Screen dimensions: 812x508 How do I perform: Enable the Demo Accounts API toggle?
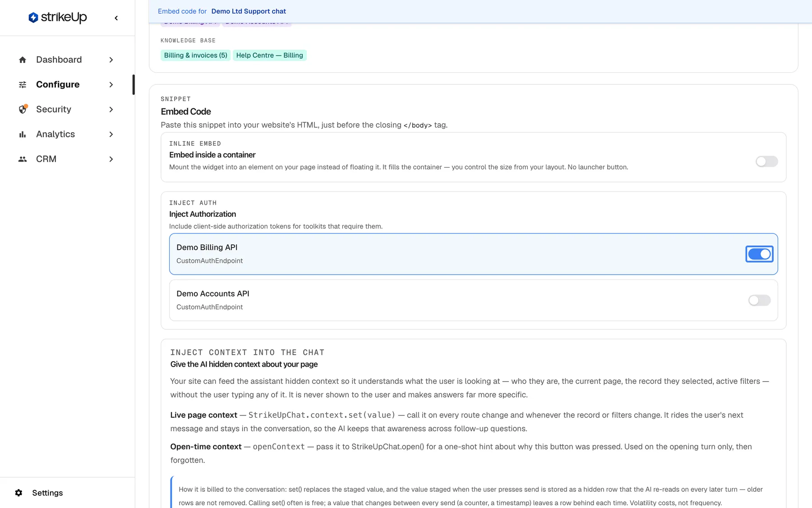coord(759,300)
